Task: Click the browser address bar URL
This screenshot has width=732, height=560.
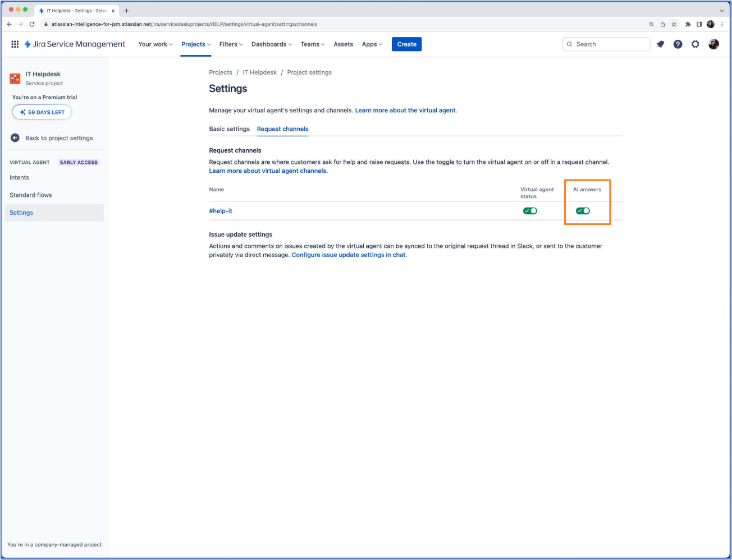Action: pos(184,24)
